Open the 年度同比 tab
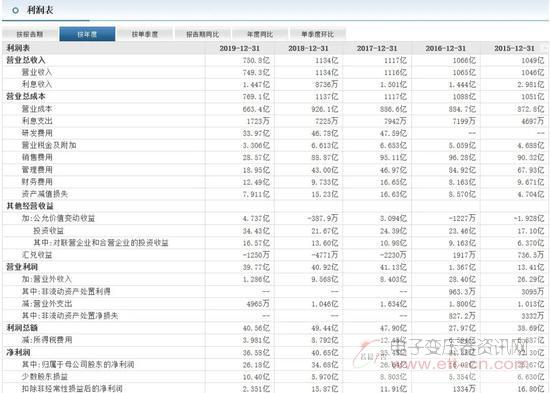This screenshot has height=393, width=550. (260, 34)
